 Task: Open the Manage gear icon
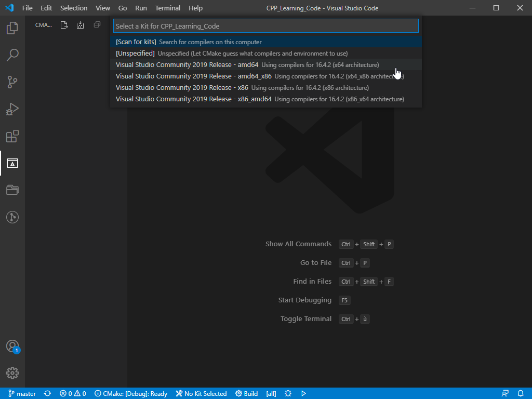(x=12, y=373)
